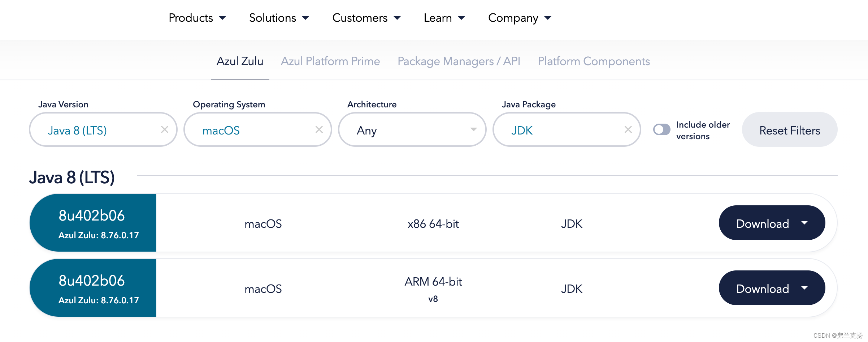This screenshot has height=342, width=868.
Task: Expand the Architecture dropdown arrow
Action: pos(473,129)
